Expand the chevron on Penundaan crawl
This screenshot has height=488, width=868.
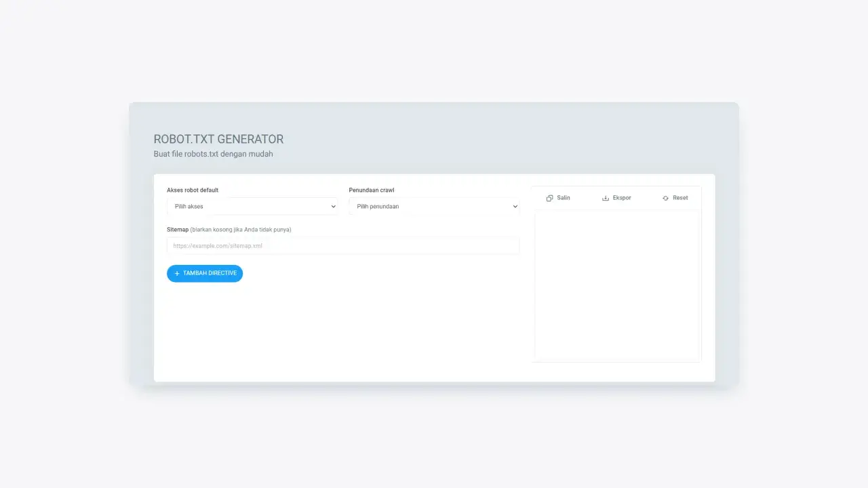515,207
